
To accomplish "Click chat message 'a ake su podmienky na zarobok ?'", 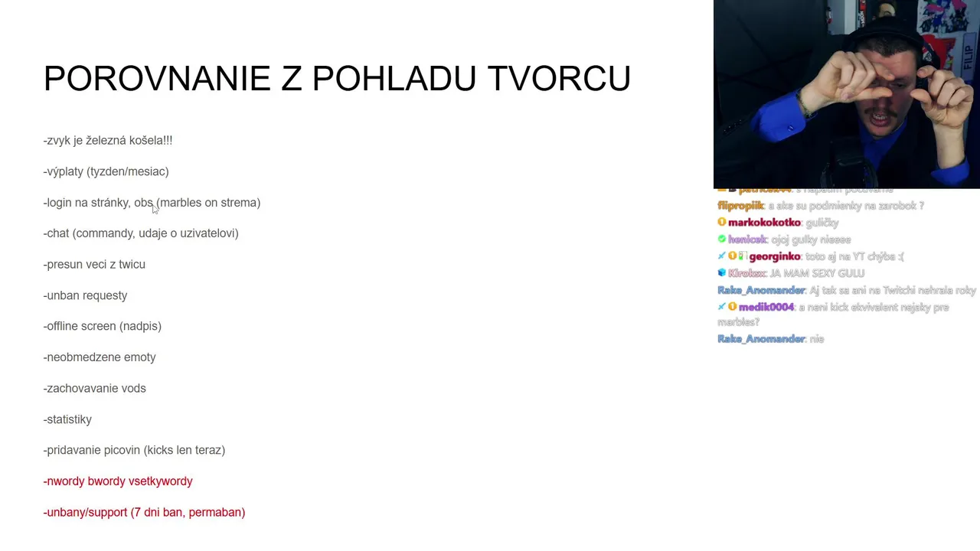I will tap(846, 205).
